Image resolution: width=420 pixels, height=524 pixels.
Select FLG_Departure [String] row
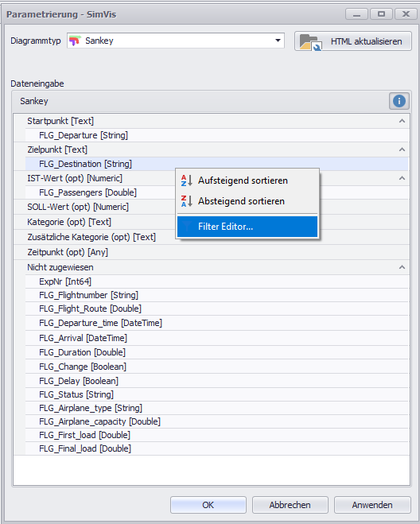click(217, 135)
